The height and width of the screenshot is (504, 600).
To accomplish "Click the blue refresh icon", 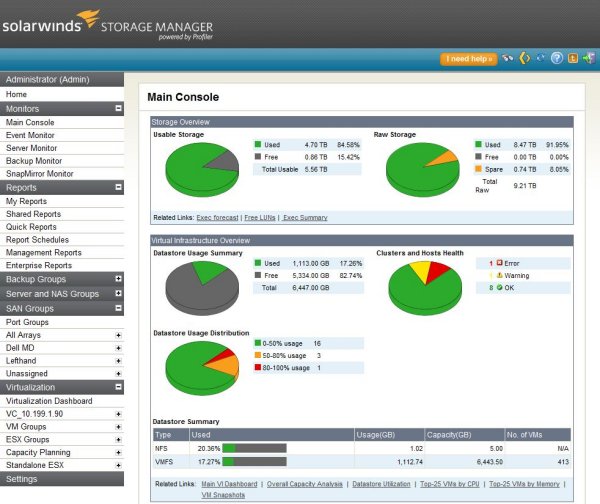I will [x=540, y=58].
